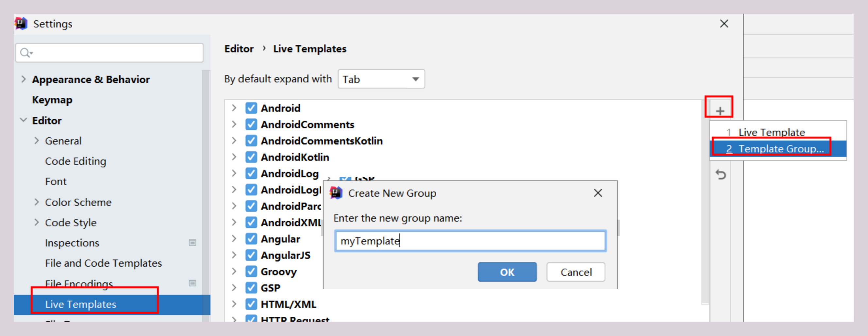
Task: Click the File Encodings profile indicator icon
Action: tap(192, 283)
